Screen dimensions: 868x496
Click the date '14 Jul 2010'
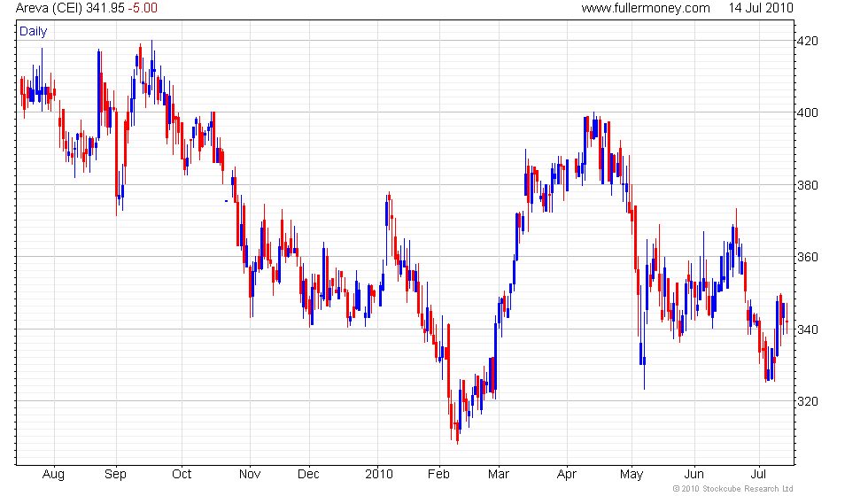click(x=761, y=8)
